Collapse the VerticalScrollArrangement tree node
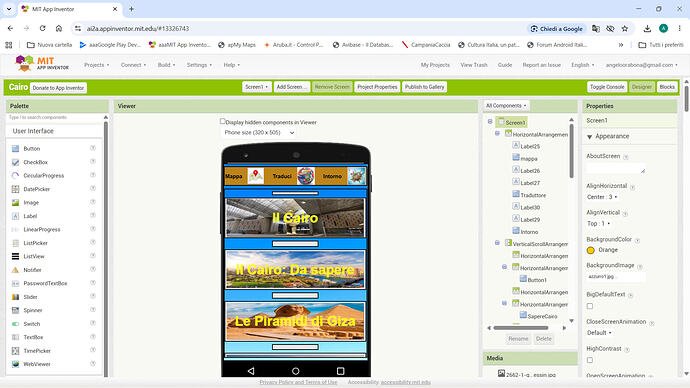 (497, 242)
